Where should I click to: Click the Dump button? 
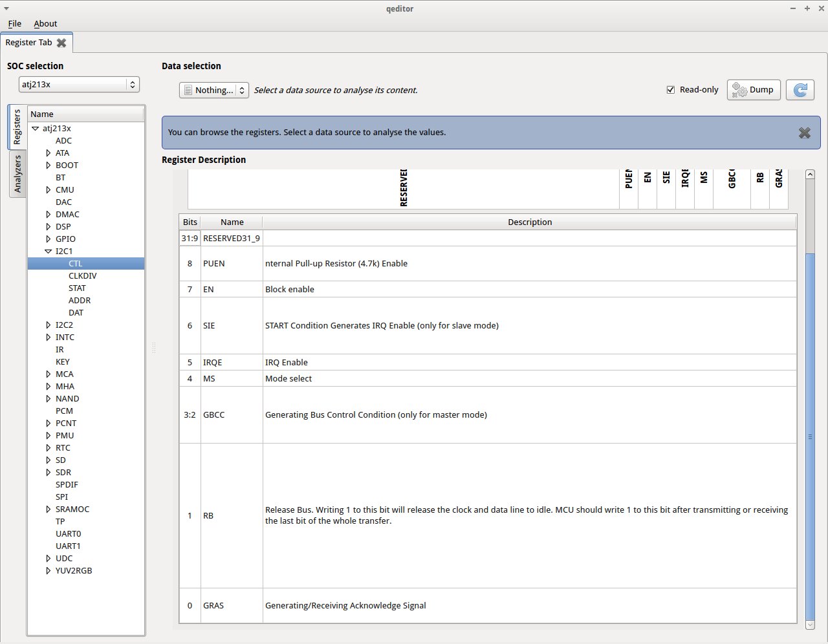[754, 90]
